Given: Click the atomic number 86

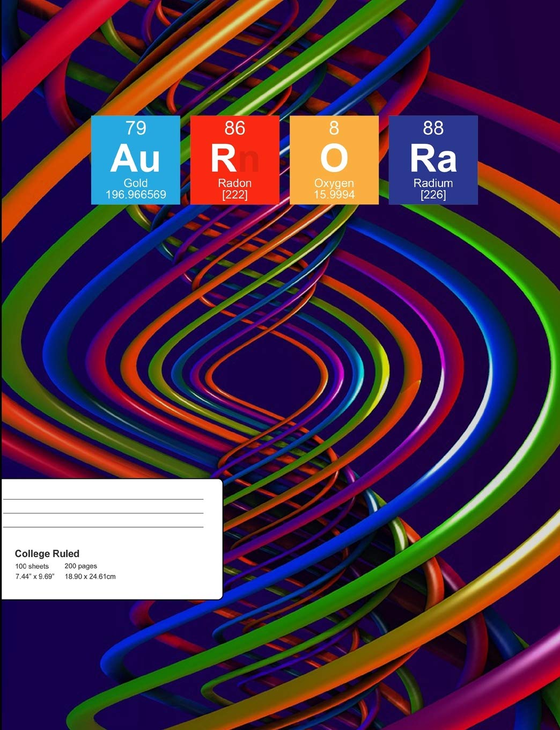Looking at the screenshot, I should 235,128.
